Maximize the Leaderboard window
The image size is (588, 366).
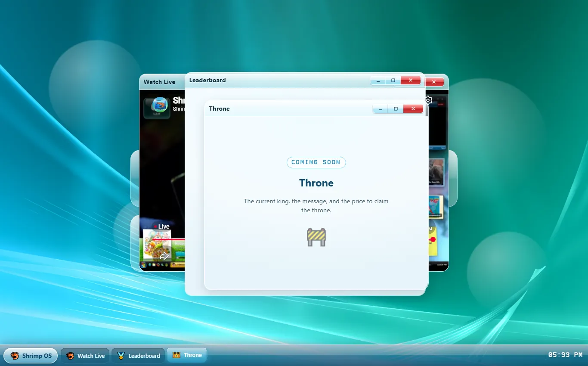393,81
